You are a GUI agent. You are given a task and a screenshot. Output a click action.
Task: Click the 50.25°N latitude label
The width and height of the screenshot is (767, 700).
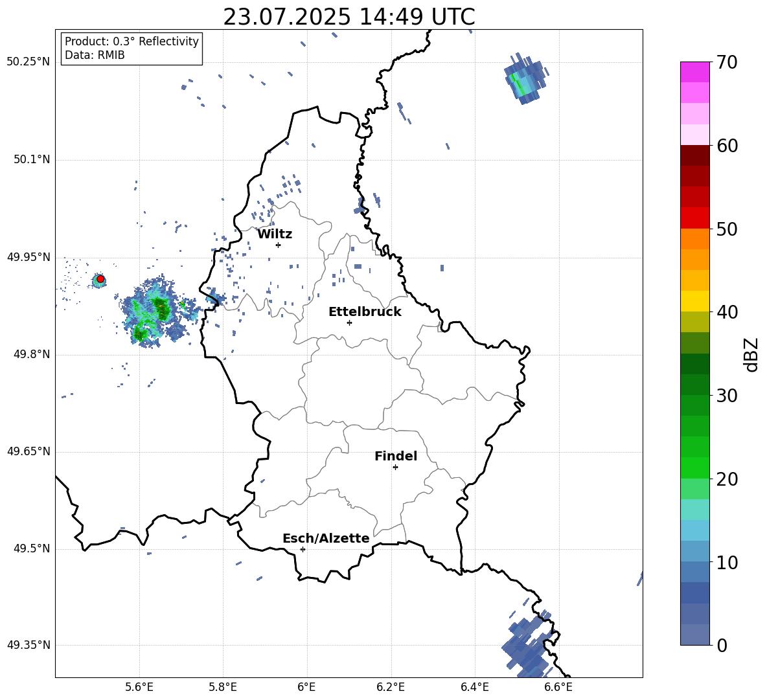29,62
